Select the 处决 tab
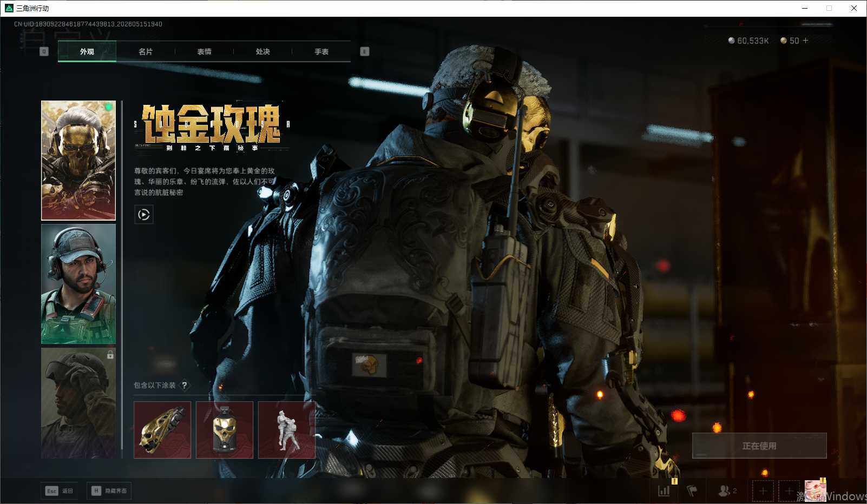 262,51
